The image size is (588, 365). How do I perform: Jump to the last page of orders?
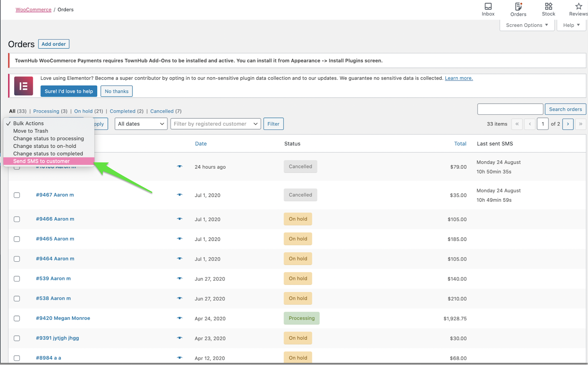click(x=581, y=124)
